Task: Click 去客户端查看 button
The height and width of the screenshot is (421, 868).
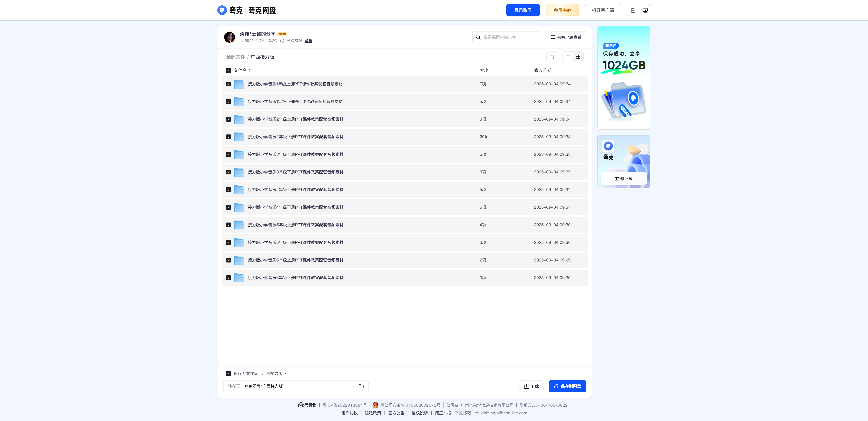Action: (566, 37)
